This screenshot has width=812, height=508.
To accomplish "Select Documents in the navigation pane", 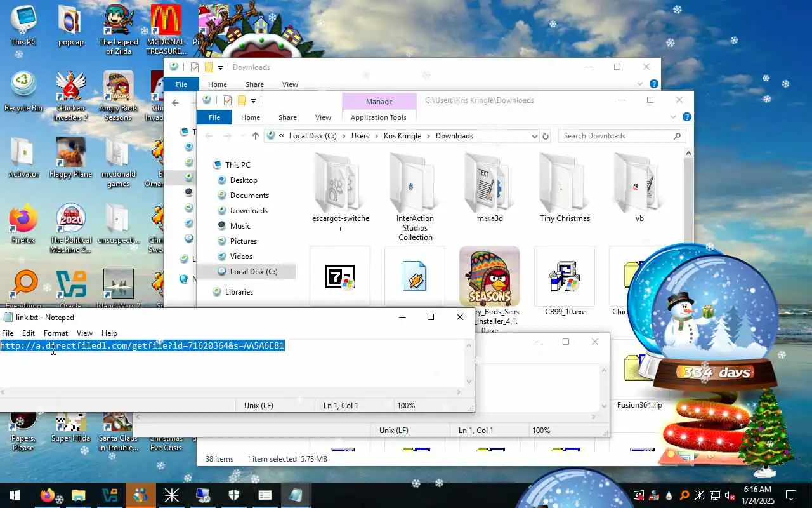I will 249,196.
